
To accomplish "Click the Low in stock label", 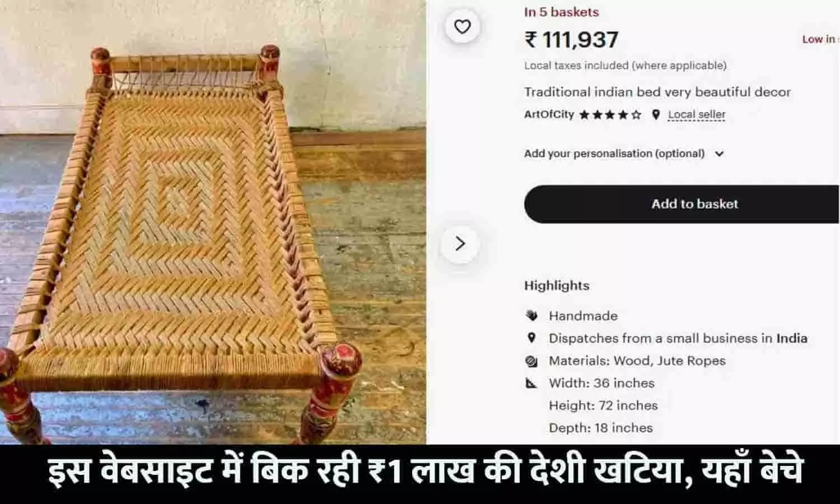I will tap(820, 39).
